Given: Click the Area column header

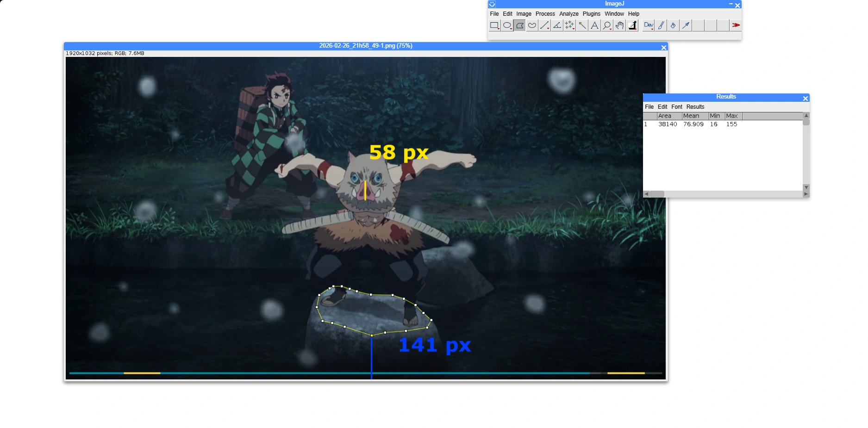Looking at the screenshot, I should [669, 116].
